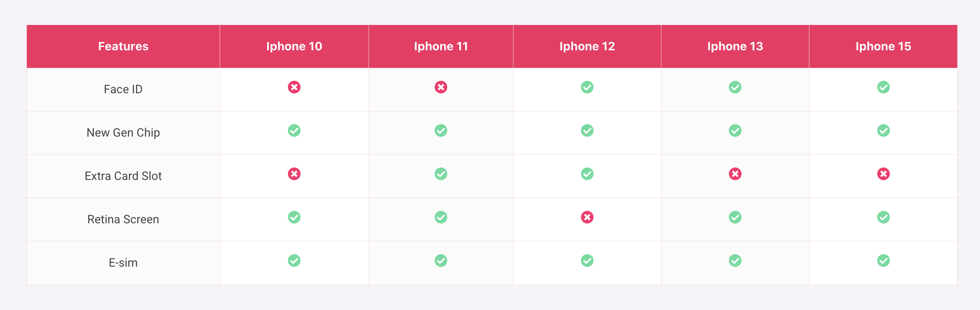Click the Retina Screen cross for Iphone 12

[x=587, y=217]
